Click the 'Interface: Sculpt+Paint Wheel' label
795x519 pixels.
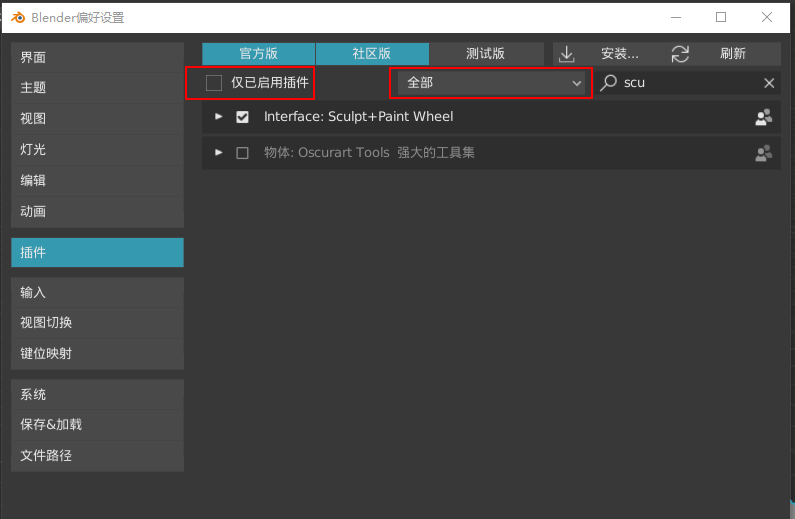click(358, 117)
